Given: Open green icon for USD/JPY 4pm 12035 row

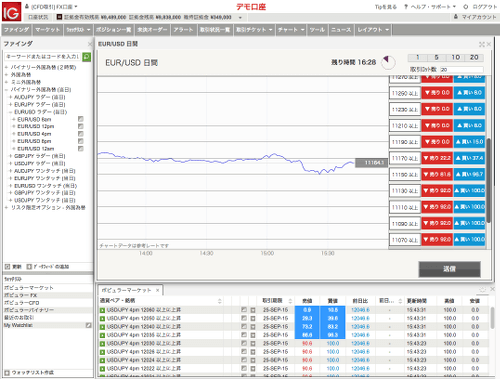Looking at the screenshot, I should (102, 335).
